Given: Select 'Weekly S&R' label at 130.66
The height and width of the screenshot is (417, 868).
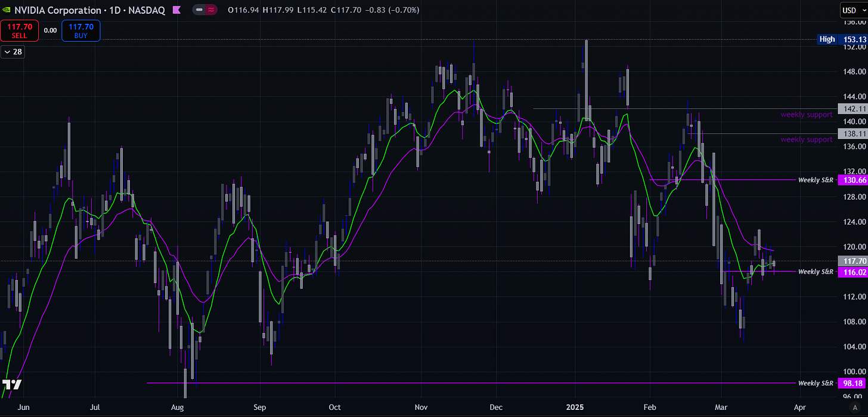Looking at the screenshot, I should click(x=816, y=179).
